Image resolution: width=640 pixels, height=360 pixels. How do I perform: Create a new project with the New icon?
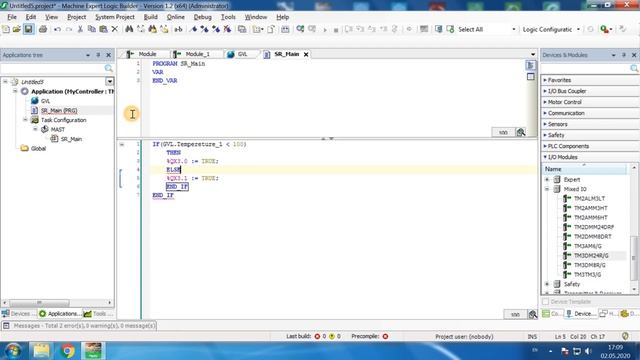6,29
